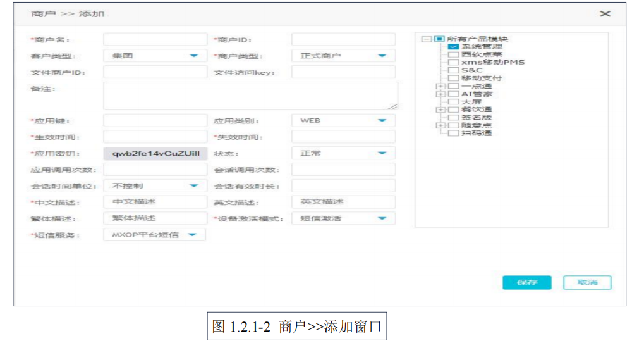
Task: Toggle the 所有产品模块 checkbox
Action: click(x=439, y=39)
